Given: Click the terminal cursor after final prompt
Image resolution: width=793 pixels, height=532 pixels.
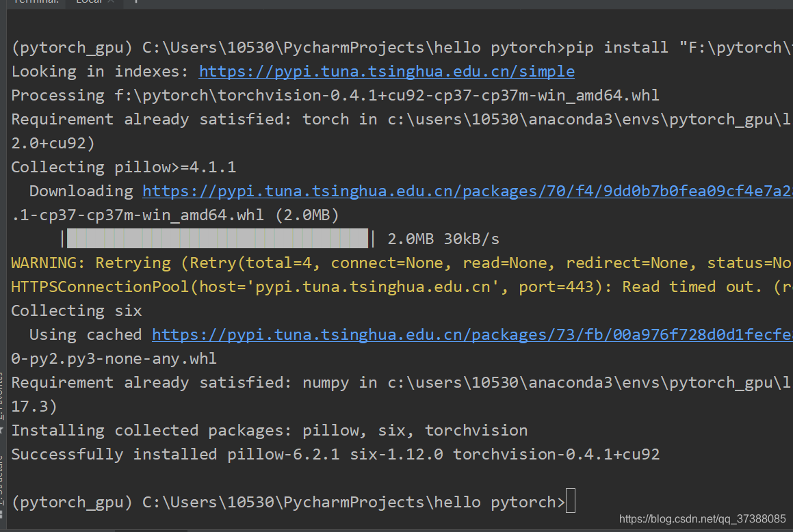Looking at the screenshot, I should (571, 501).
